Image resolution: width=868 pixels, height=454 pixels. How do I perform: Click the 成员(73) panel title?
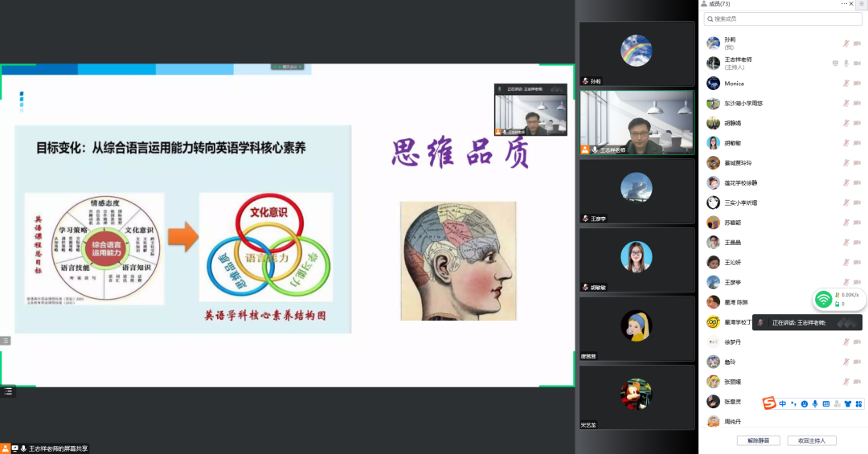[719, 4]
